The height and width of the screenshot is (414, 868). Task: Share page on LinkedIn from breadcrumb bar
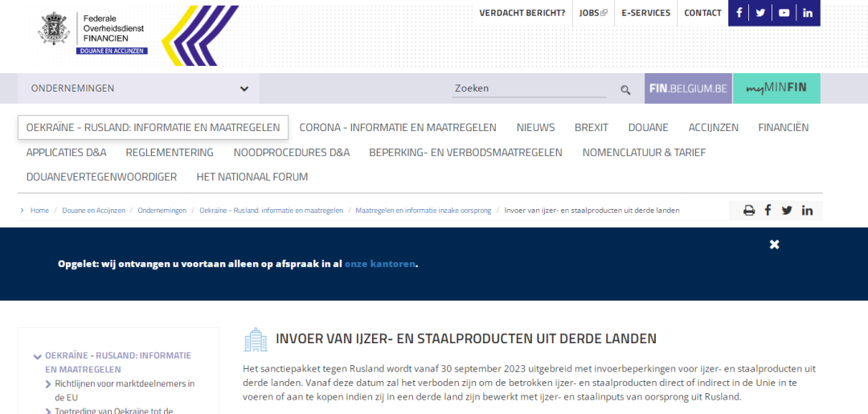coord(807,211)
